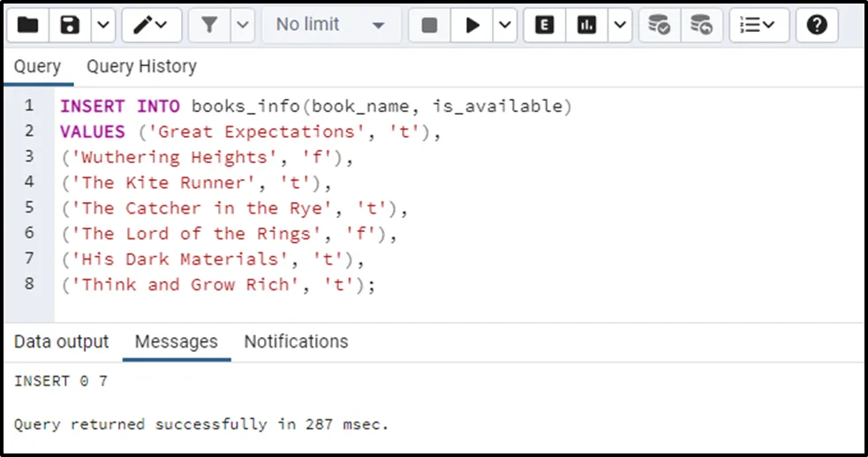Viewport: 868px width, 457px height.
Task: Open Help via question mark icon
Action: 817,25
